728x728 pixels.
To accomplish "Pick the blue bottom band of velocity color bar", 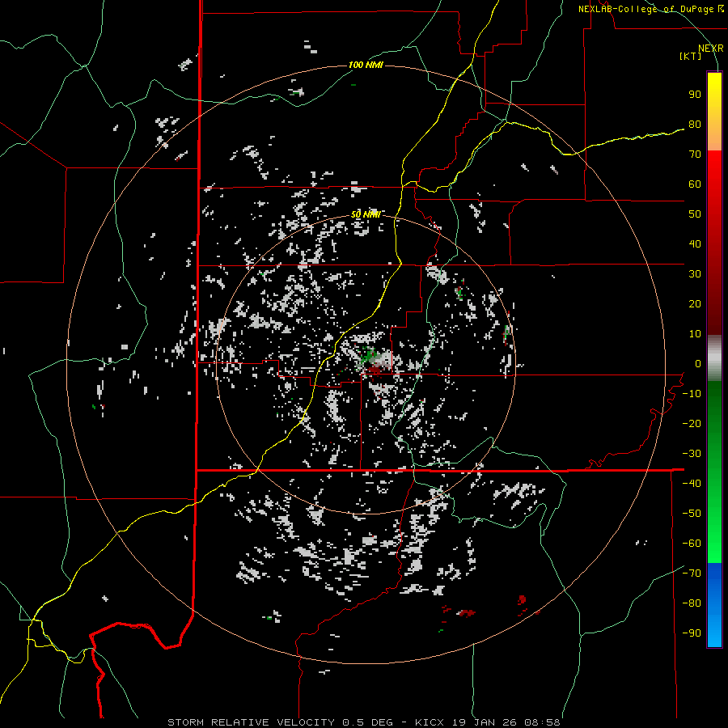I will click(x=714, y=605).
